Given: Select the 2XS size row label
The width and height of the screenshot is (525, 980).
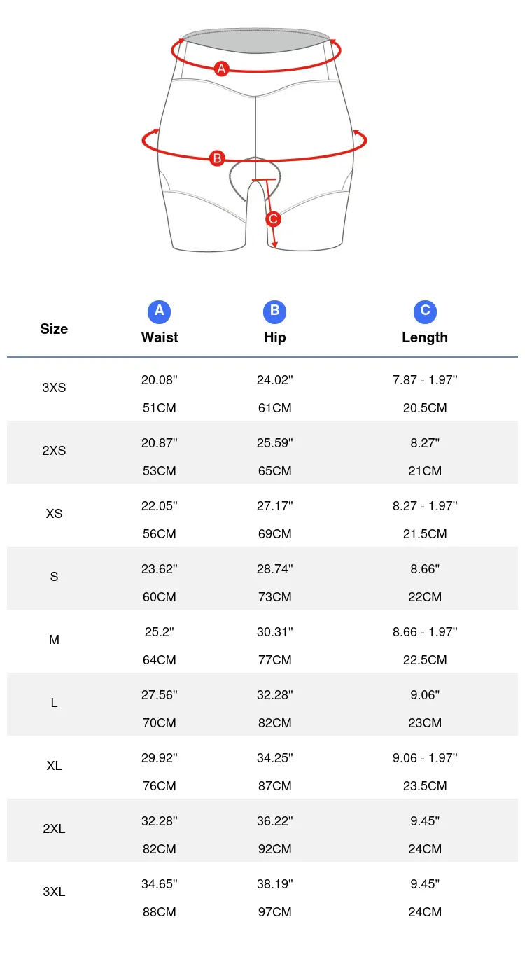Looking at the screenshot, I should coord(54,451).
